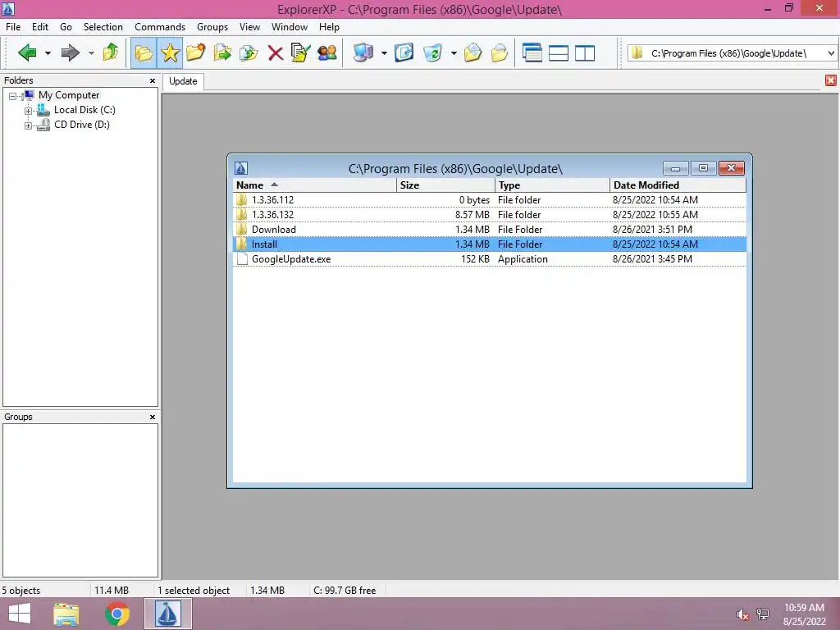Create a new folder with toolbar icon
840x630 pixels.
[x=196, y=52]
